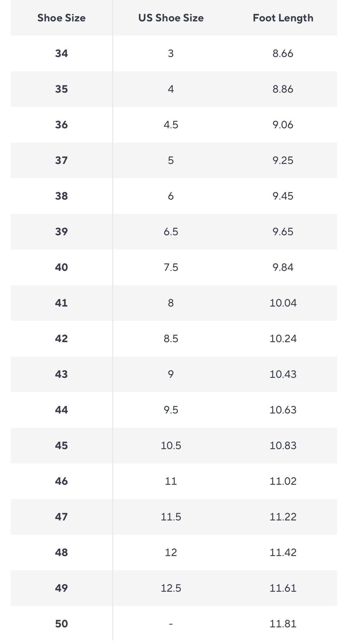348x644 pixels.
Task: Select foot length 10.83 value
Action: coord(283,446)
